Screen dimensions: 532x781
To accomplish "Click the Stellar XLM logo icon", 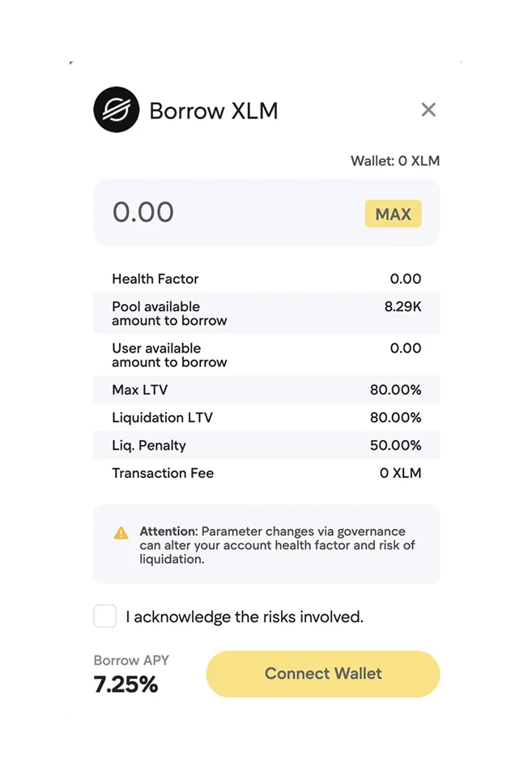I will point(117,110).
